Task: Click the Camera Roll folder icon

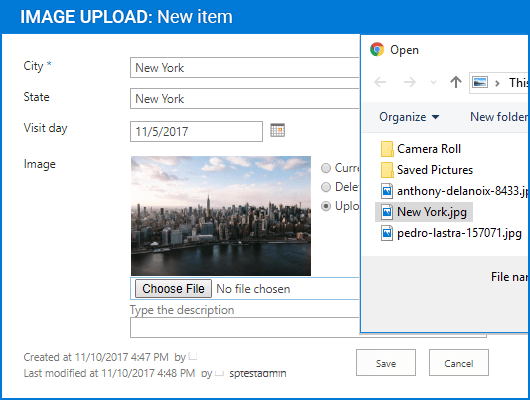Action: 387,149
